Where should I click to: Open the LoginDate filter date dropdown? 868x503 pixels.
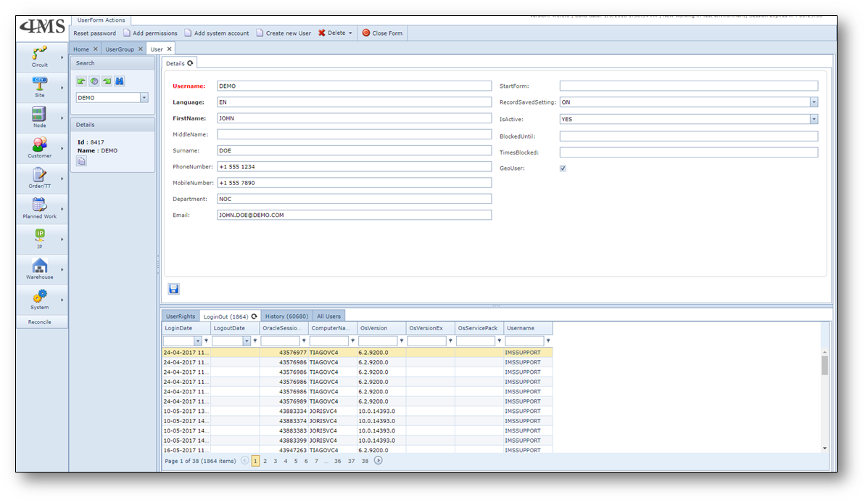tap(198, 340)
